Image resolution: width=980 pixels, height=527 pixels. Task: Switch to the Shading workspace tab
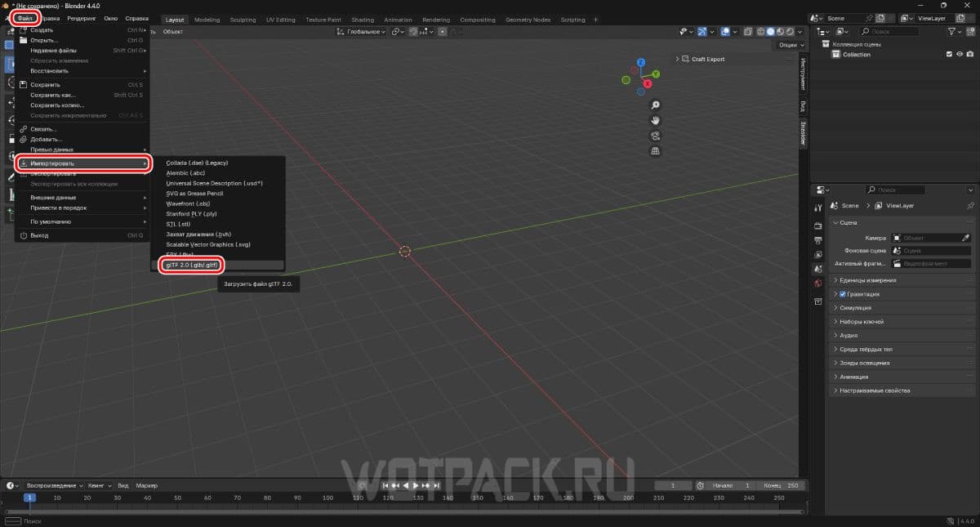[x=362, y=20]
